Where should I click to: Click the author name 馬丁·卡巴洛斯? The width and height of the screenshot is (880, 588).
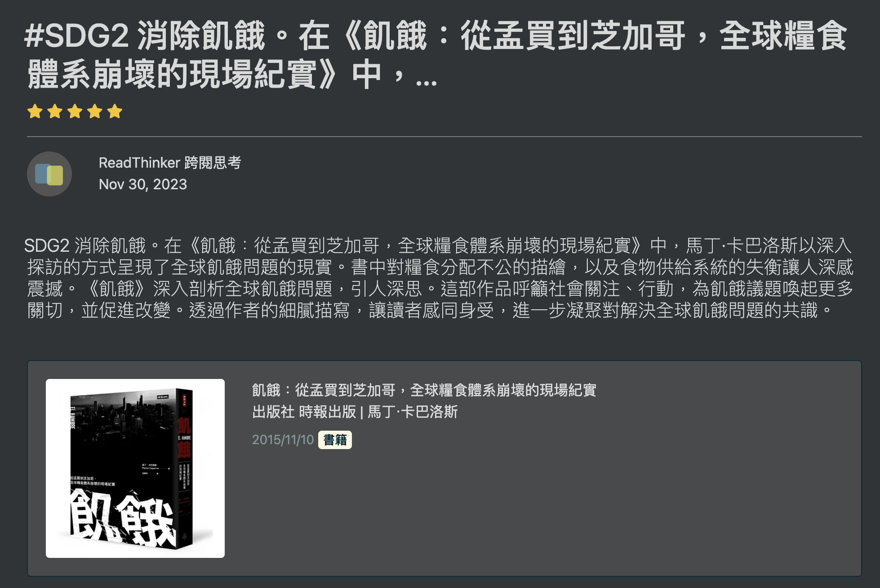pos(413,412)
